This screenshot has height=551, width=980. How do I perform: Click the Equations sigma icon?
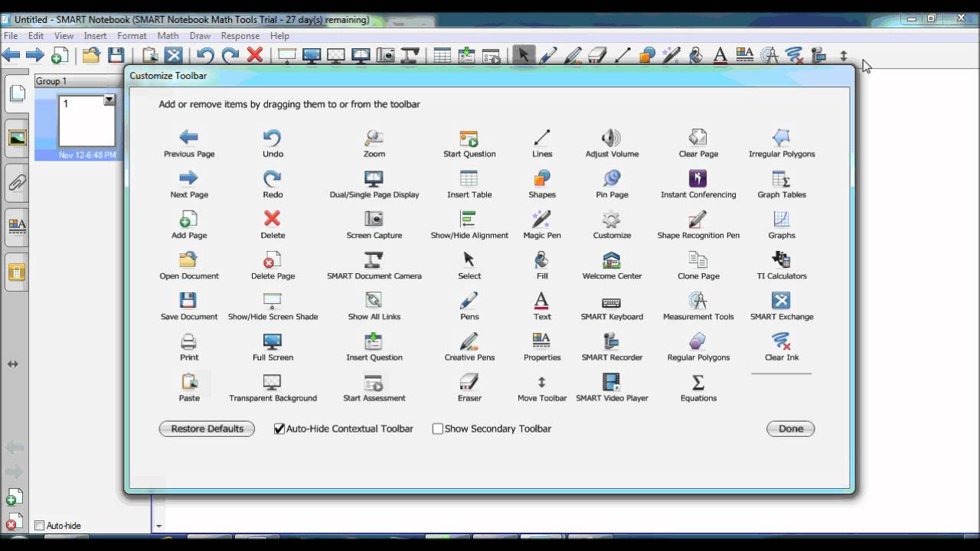[697, 381]
